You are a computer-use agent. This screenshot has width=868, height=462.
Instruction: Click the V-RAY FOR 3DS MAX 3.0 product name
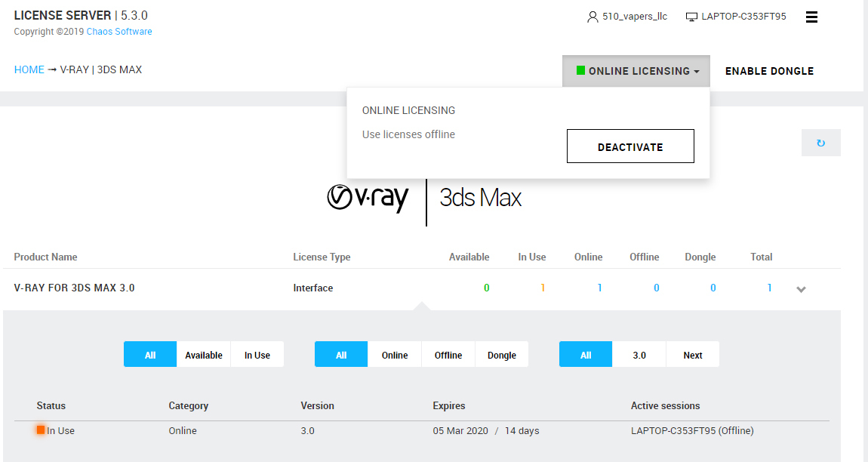[74, 288]
